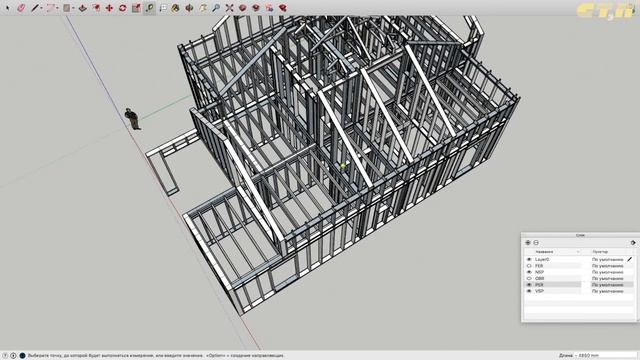Open the 3D Warehouse

pyautogui.click(x=242, y=8)
